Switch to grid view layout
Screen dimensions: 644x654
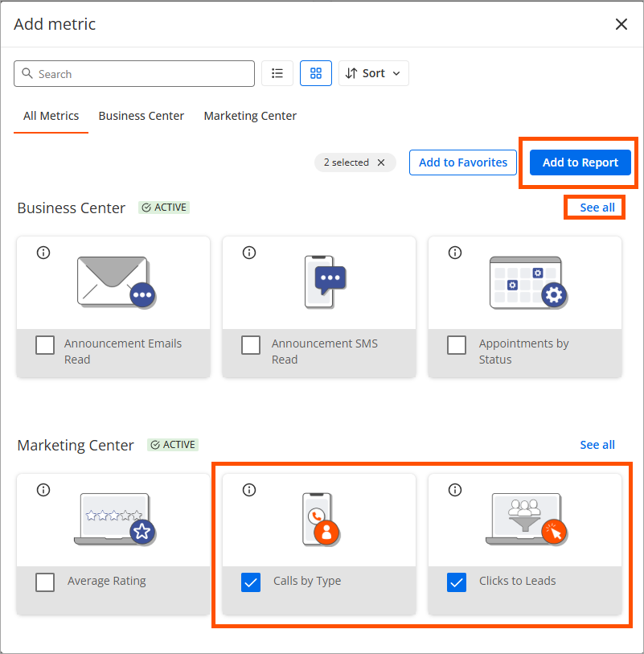coord(316,73)
